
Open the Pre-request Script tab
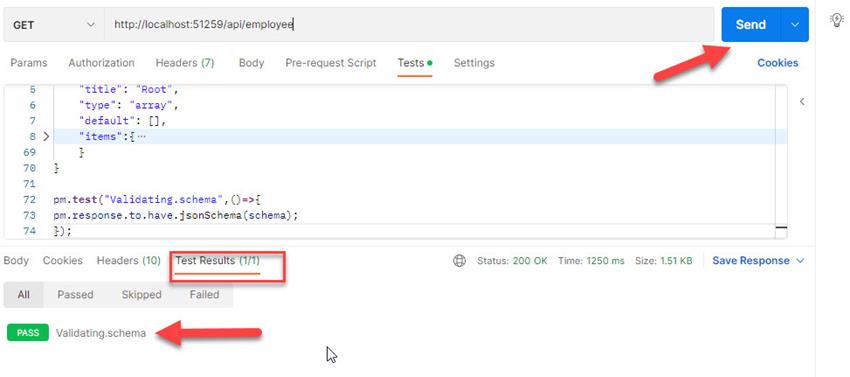point(331,63)
